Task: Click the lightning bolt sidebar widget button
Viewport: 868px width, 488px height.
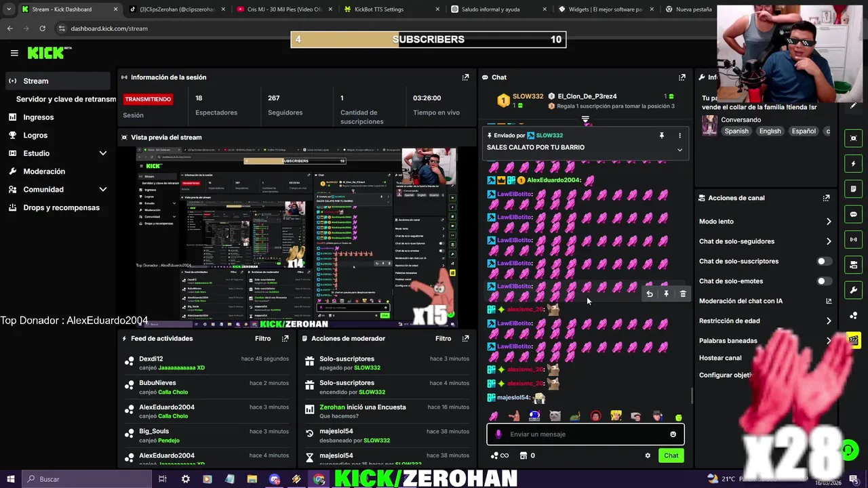Action: (x=853, y=163)
